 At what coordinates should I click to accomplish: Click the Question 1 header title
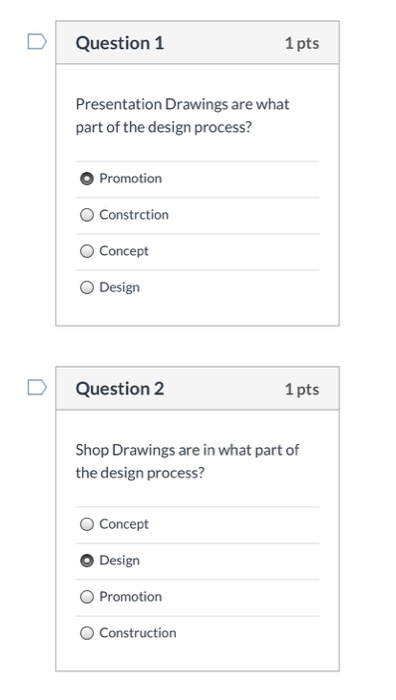click(x=120, y=43)
